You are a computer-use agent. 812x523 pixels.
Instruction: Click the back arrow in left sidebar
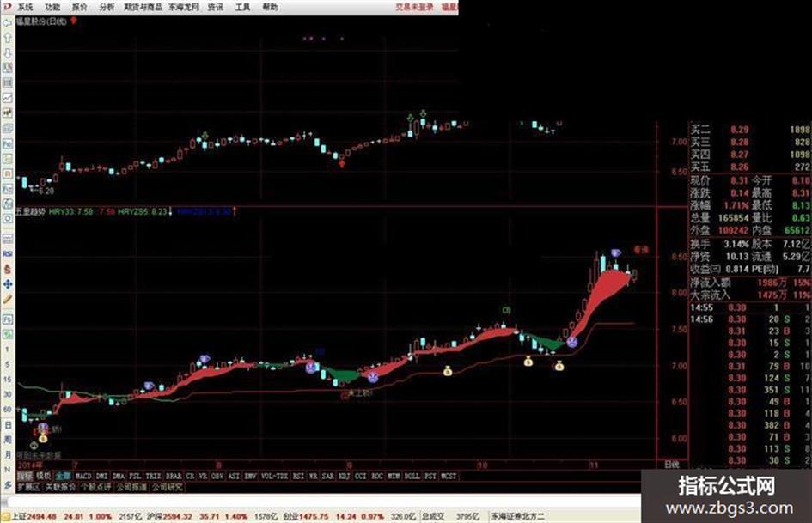[x=7, y=23]
